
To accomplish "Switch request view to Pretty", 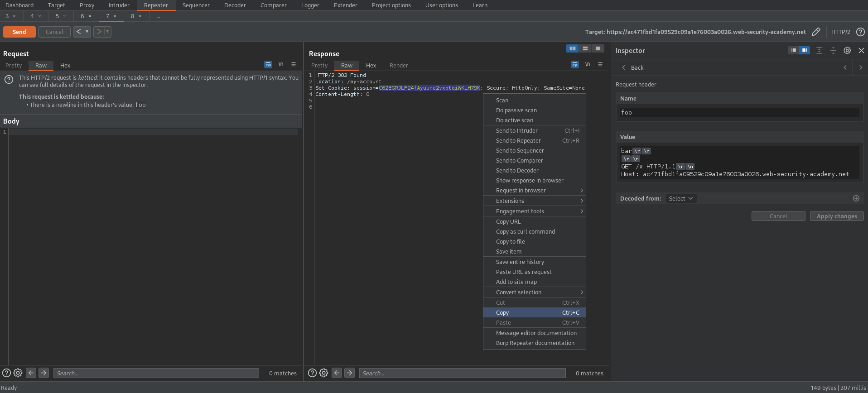I will point(14,65).
